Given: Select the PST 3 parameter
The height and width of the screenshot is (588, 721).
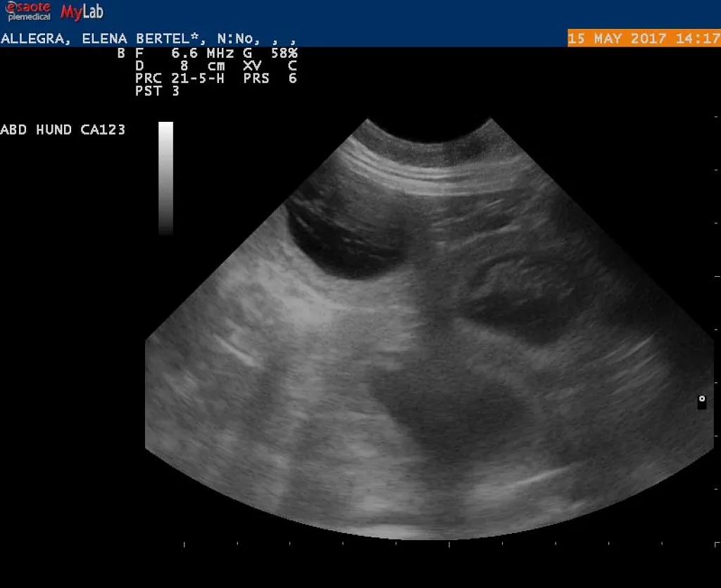Looking at the screenshot, I should point(157,91).
